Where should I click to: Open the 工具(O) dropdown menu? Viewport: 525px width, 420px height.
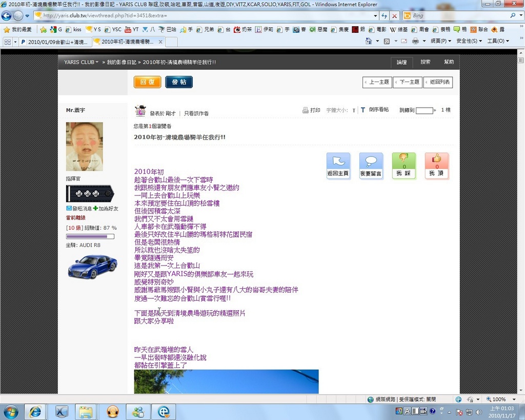[498, 41]
